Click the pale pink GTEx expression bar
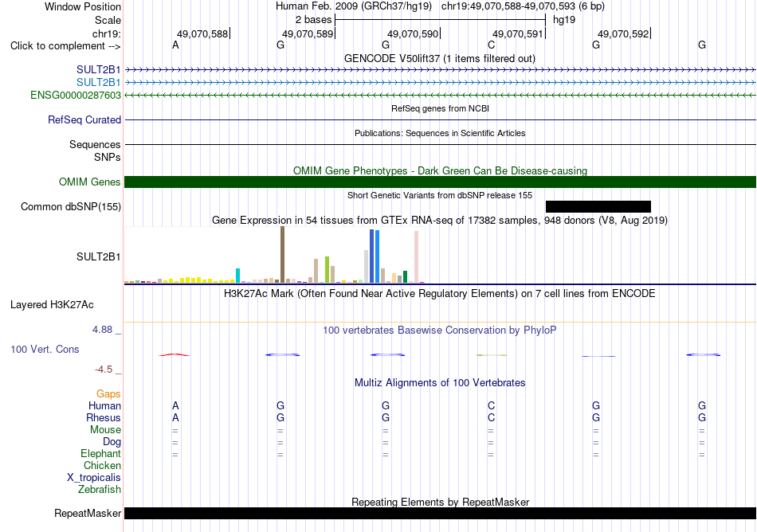757x532 pixels. click(x=416, y=256)
